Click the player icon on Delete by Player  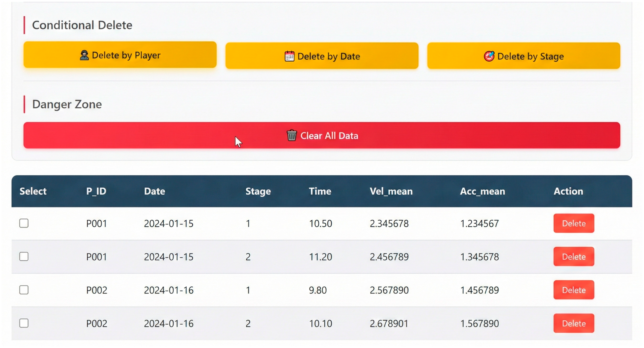click(x=84, y=55)
